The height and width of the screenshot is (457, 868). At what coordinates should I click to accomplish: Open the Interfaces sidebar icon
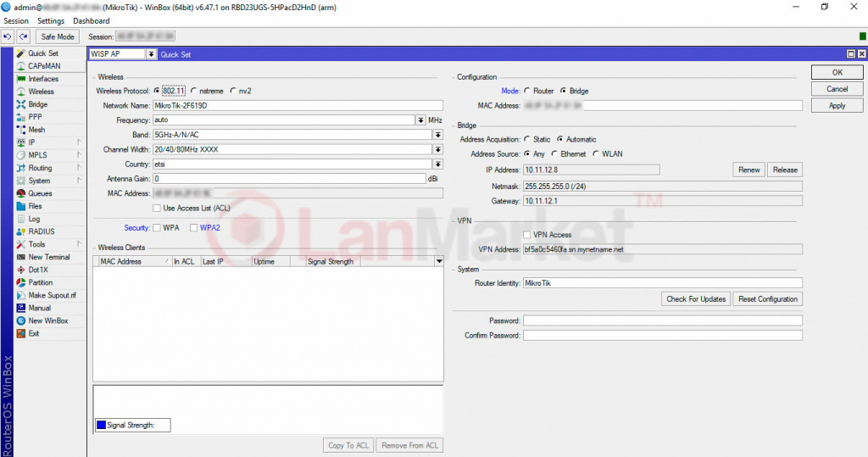(21, 79)
